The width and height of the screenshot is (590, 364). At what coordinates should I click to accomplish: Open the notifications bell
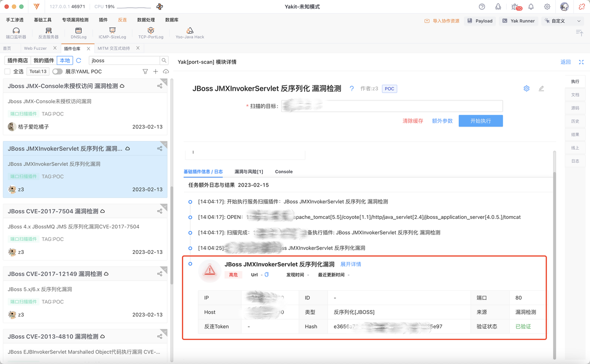[x=531, y=7]
